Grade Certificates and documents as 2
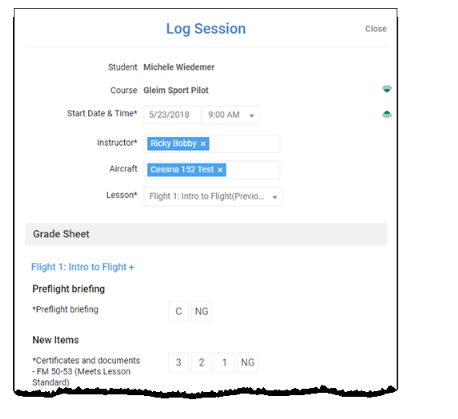Screen dimensions: 458x419 [x=201, y=362]
